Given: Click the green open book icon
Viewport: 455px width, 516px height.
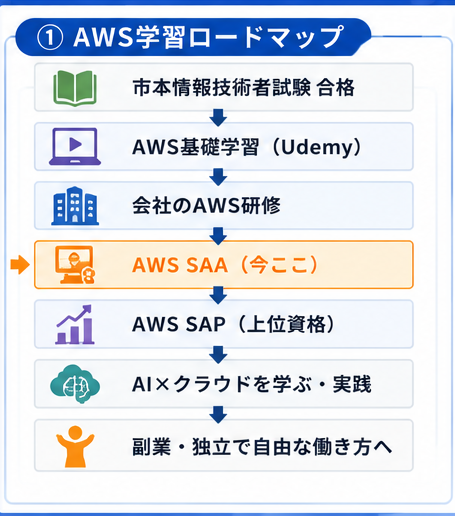Looking at the screenshot, I should point(75,88).
